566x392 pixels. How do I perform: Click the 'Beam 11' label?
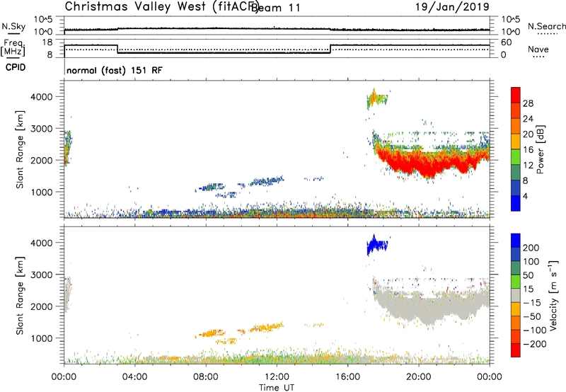276,8
